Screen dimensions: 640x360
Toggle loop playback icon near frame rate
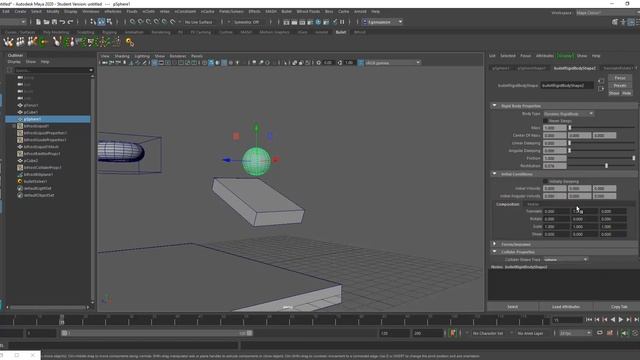[x=600, y=333]
